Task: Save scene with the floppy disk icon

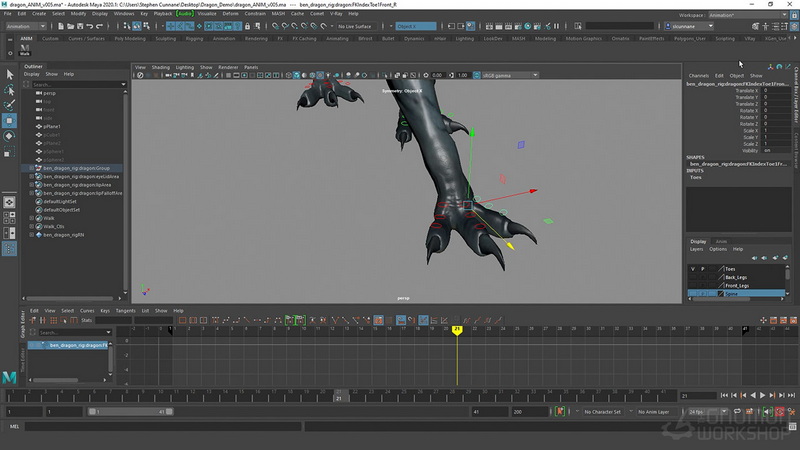Action: click(80, 26)
